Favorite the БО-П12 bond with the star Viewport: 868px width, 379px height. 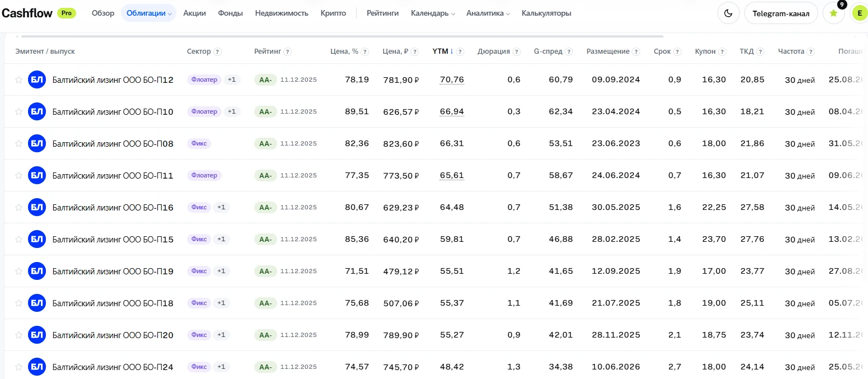tap(18, 79)
